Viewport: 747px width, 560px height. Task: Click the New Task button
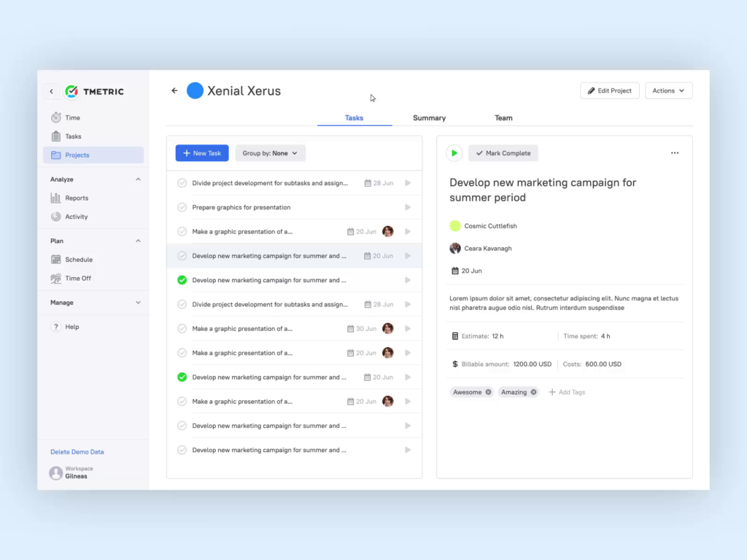tap(202, 153)
